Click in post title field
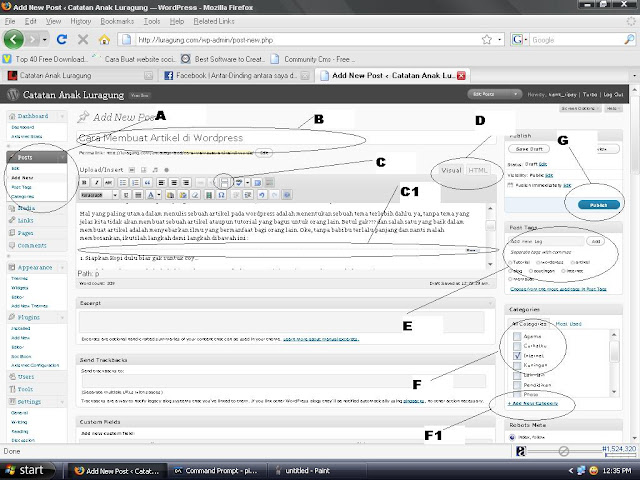The image size is (640, 480). tap(286, 138)
